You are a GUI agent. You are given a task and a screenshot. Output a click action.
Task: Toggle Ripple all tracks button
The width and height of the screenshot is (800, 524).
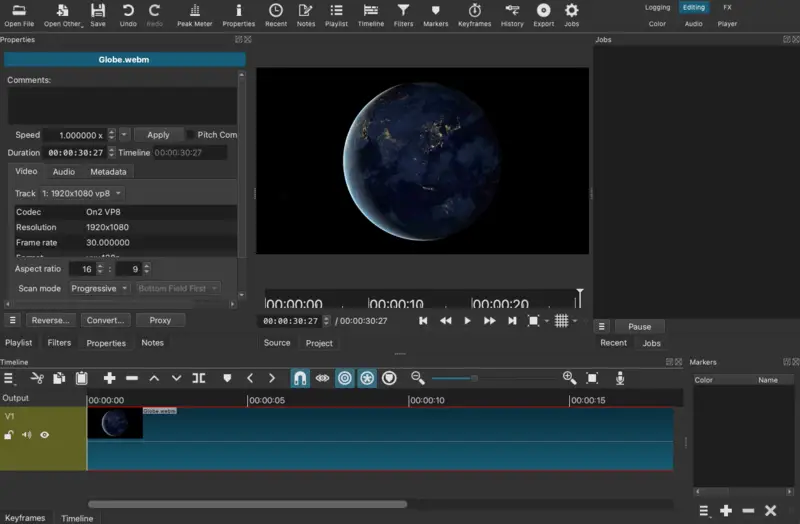click(367, 378)
